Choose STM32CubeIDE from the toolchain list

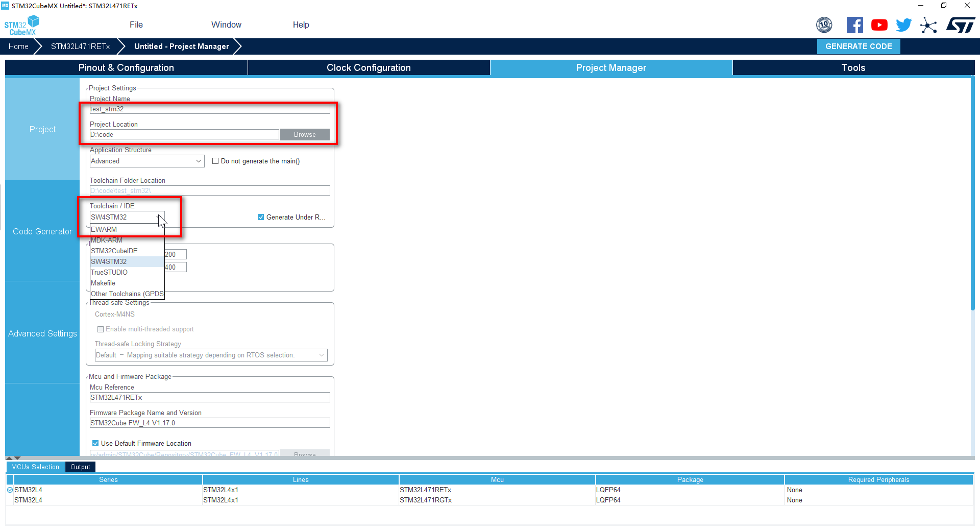point(127,251)
